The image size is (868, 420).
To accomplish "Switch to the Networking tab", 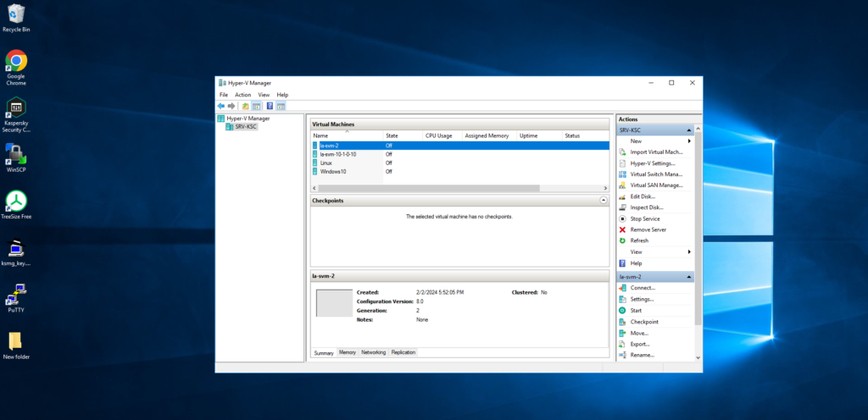I will pos(373,352).
